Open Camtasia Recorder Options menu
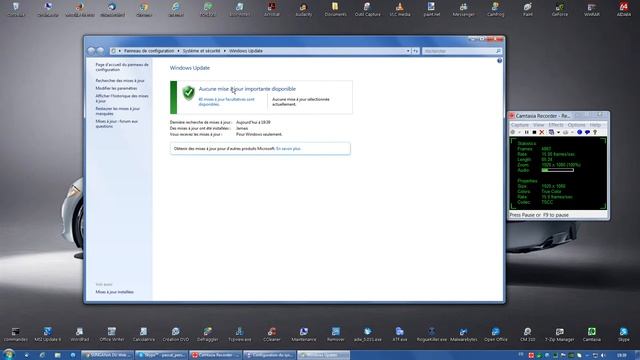The width and height of the screenshot is (640, 360). coord(576,125)
